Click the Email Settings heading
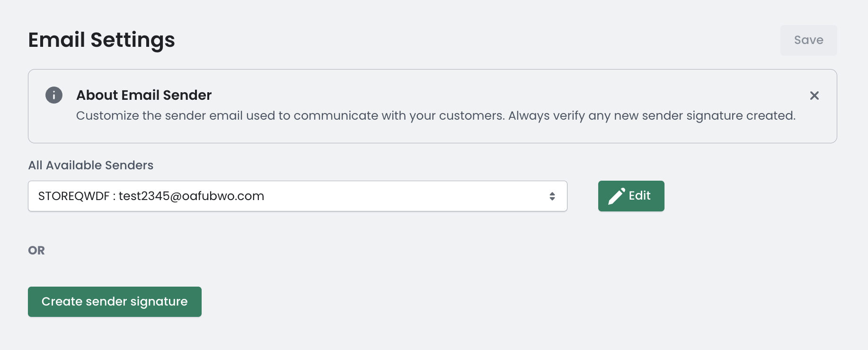The width and height of the screenshot is (868, 350). tap(101, 40)
